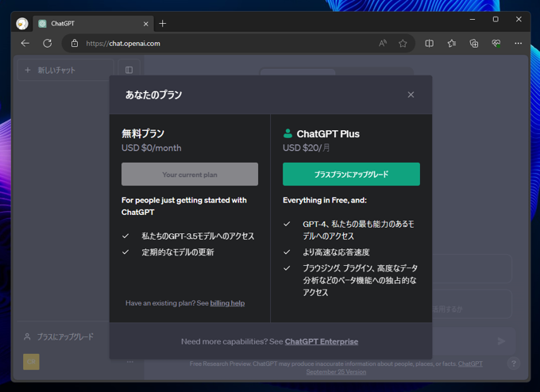Click the 無料プラン heading
This screenshot has width=540, height=392.
coord(143,133)
